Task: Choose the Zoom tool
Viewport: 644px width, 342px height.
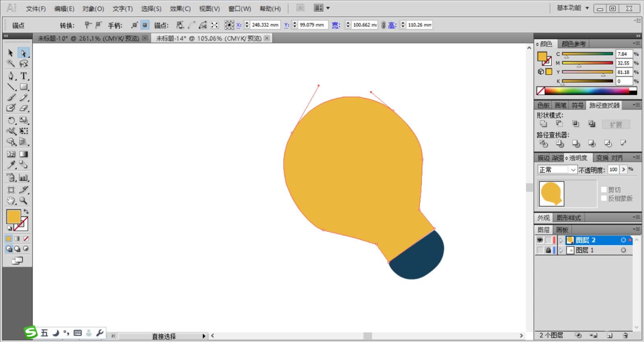Action: click(24, 201)
